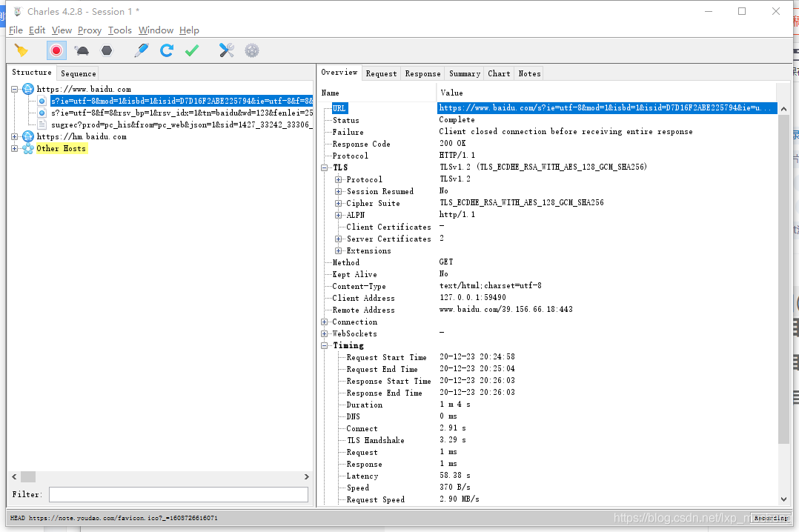Click the Latency '58.38 s' value
The image size is (799, 532).
pos(455,476)
